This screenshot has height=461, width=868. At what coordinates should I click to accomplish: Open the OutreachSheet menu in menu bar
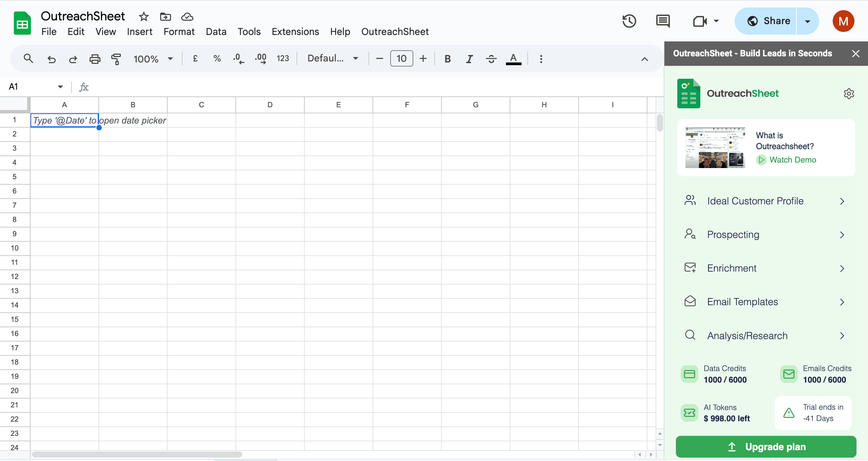(x=395, y=32)
